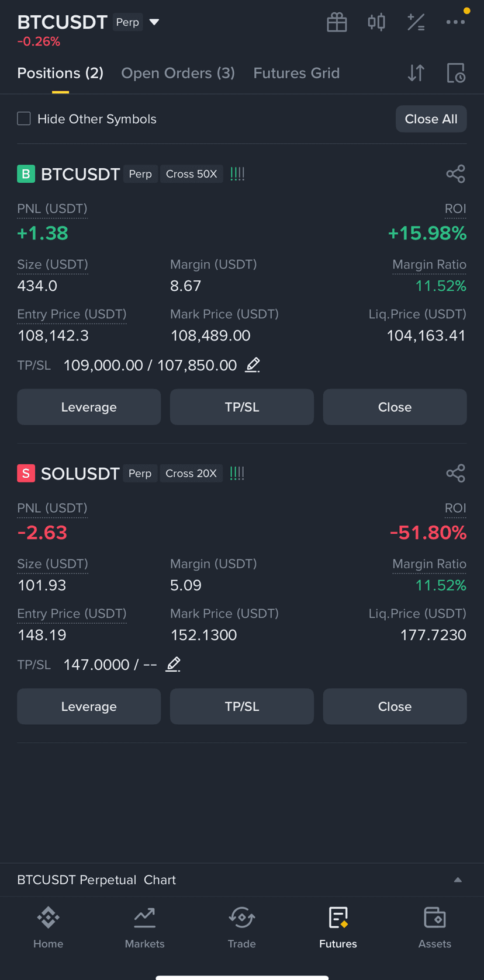Open the three-dot more menu
This screenshot has width=484, height=980.
tap(456, 22)
